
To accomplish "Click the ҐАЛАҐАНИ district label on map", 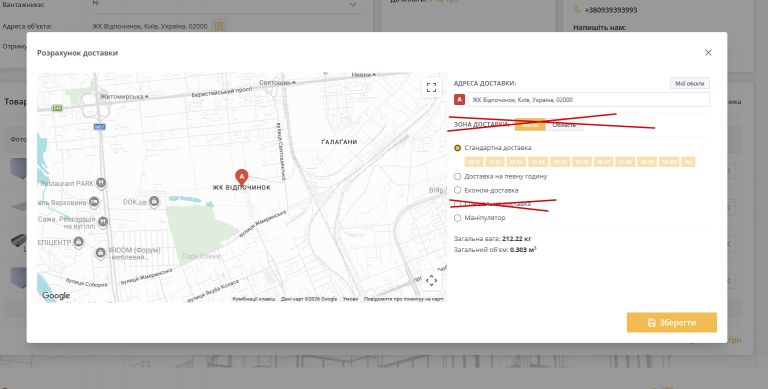I will (339, 142).
